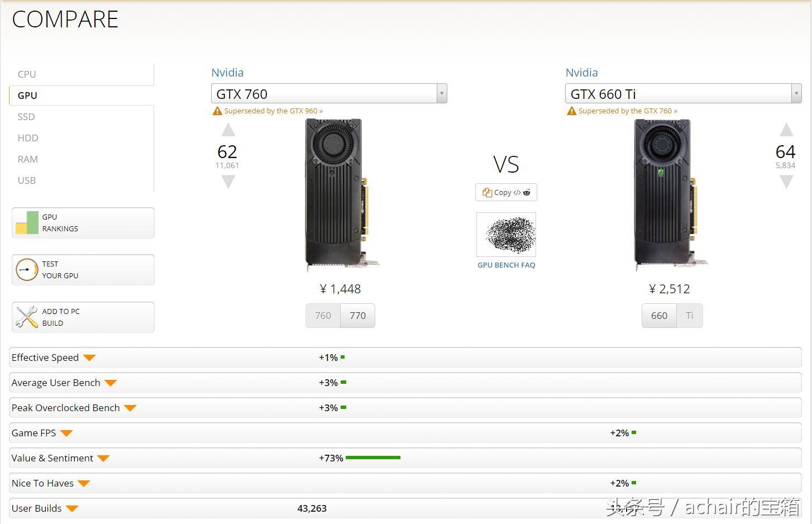Click the Add to PC Build tools icon

(27, 317)
